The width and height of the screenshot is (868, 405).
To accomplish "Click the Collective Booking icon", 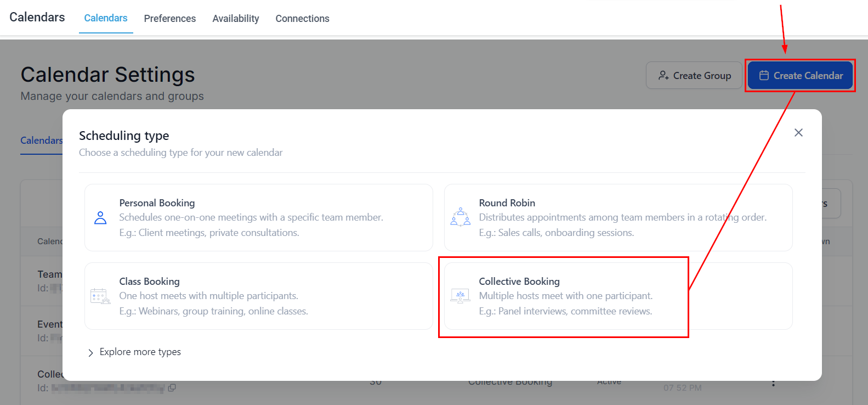I will [x=460, y=296].
